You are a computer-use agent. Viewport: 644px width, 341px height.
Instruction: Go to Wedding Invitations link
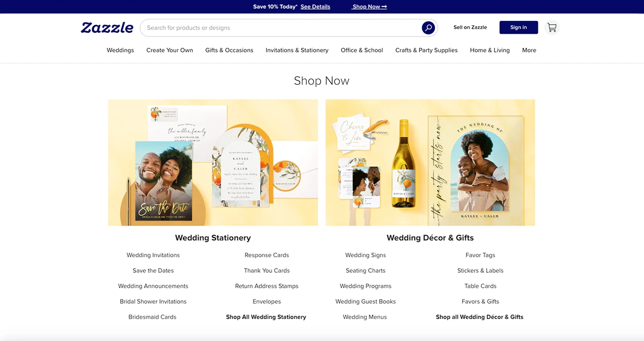(x=153, y=255)
